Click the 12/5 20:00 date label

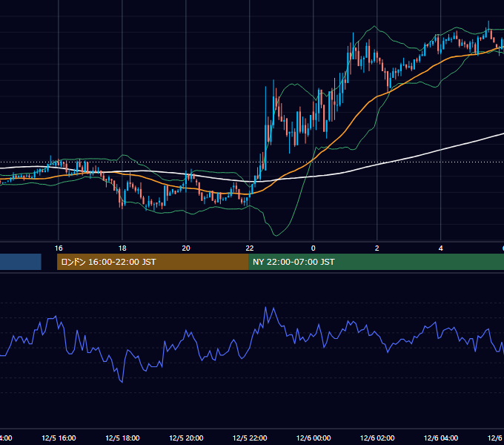pos(186,438)
